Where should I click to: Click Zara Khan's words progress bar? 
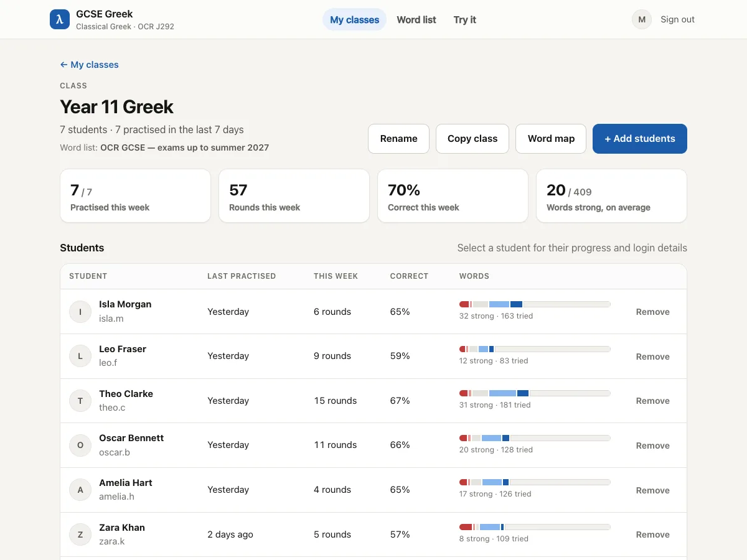[535, 527]
